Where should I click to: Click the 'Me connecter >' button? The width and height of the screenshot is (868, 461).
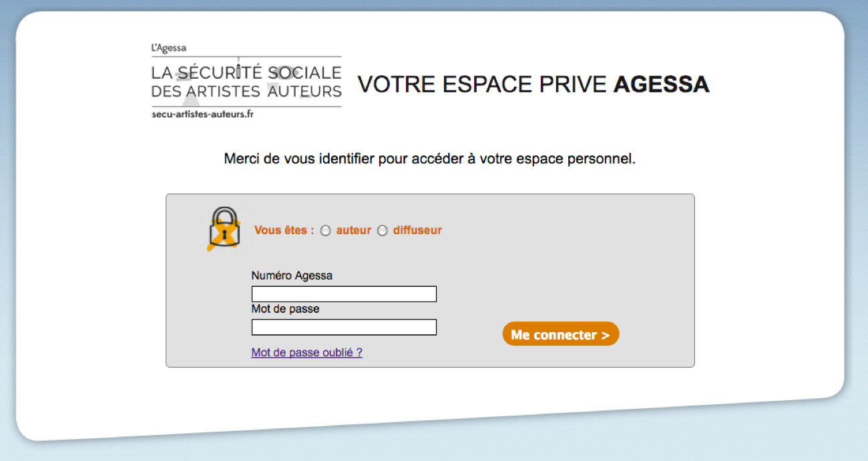click(561, 334)
